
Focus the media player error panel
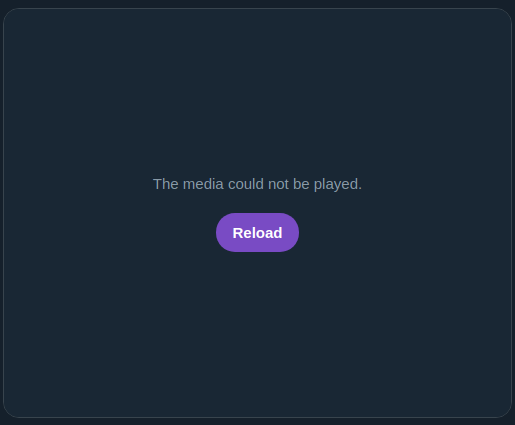[x=257, y=213]
